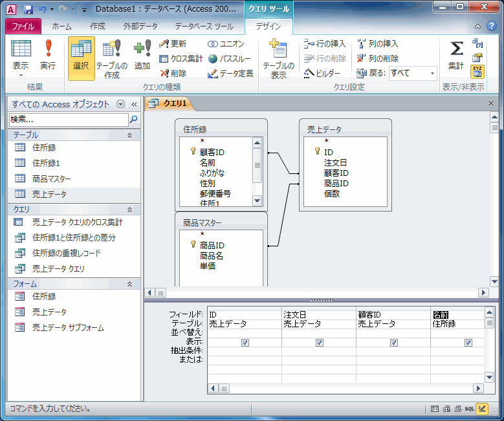Select the パススルー pass-through query
The width and height of the screenshot is (504, 421).
(229, 58)
